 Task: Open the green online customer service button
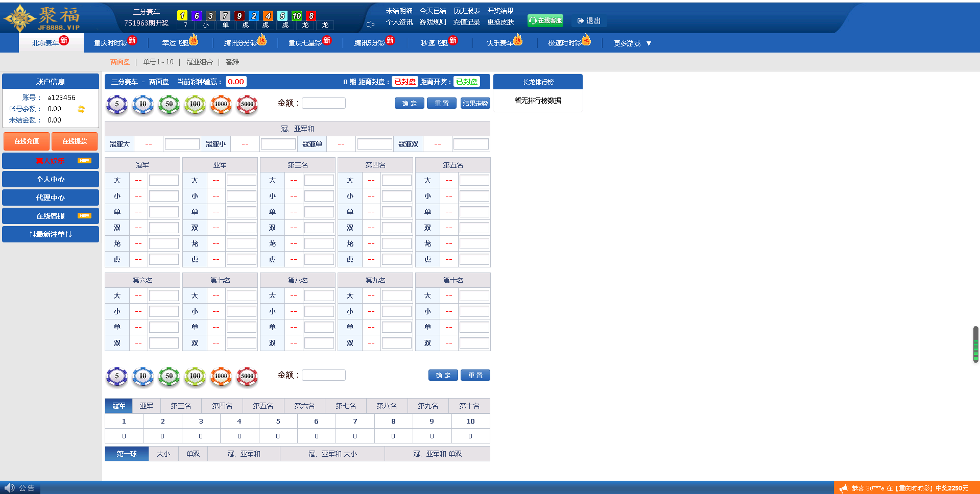(x=545, y=20)
